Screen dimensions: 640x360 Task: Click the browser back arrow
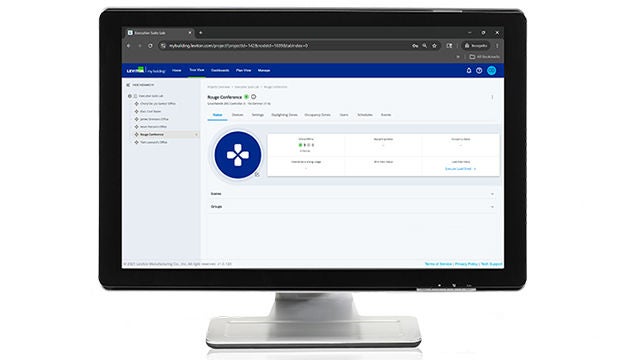tap(129, 46)
